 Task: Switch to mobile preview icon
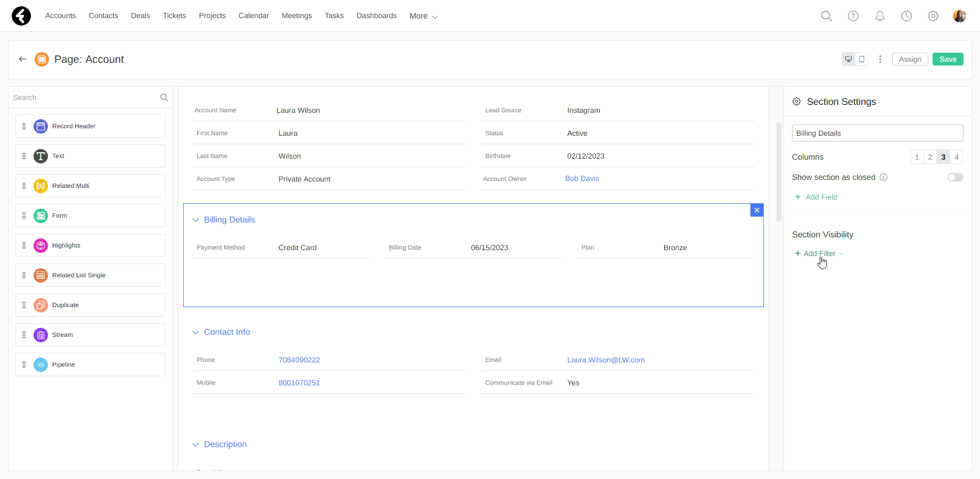(862, 59)
